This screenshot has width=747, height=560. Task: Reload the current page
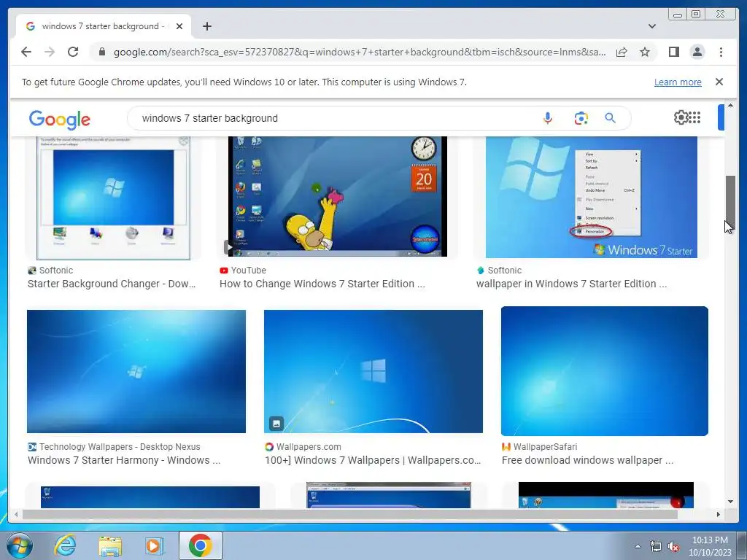click(73, 52)
